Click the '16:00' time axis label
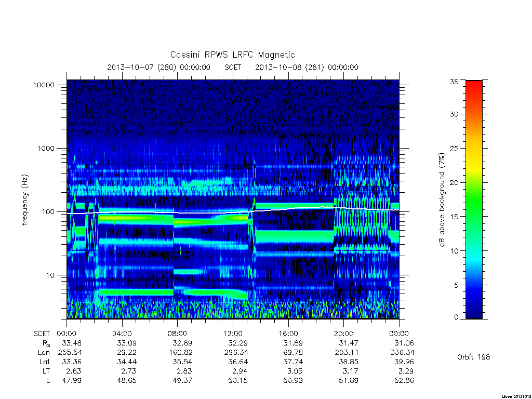 pos(288,334)
